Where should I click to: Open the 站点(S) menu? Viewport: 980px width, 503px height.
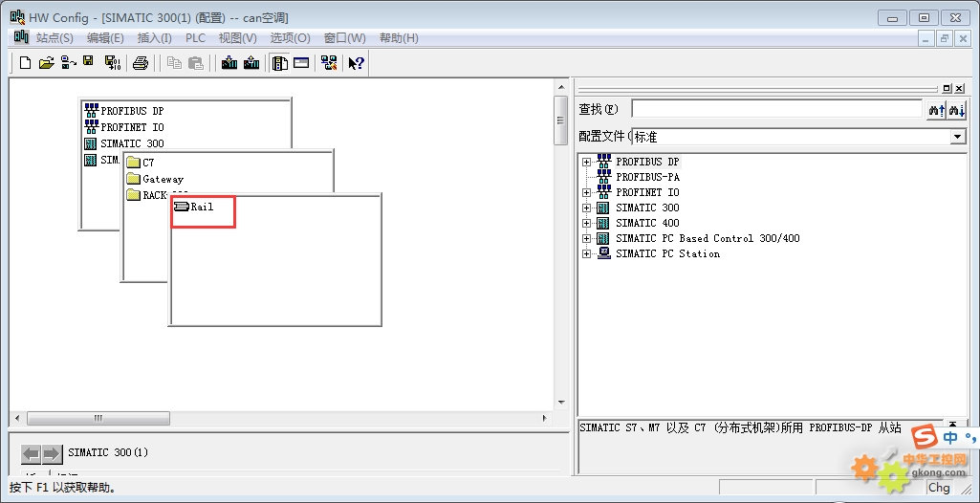(x=54, y=38)
